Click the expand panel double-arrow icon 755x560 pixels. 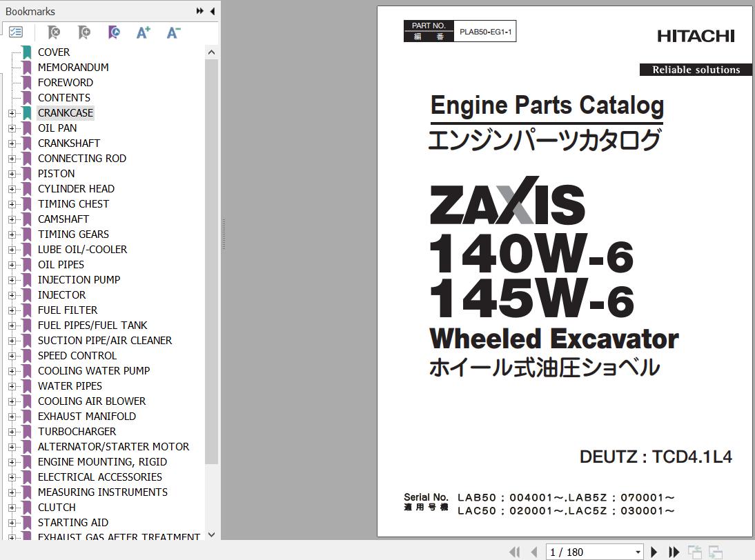(200, 11)
